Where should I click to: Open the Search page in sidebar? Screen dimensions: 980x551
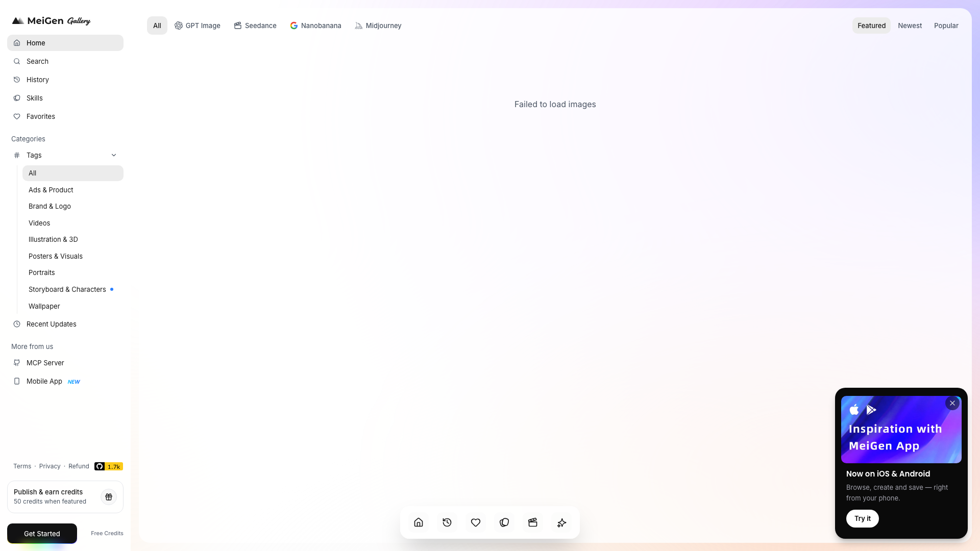tap(65, 61)
